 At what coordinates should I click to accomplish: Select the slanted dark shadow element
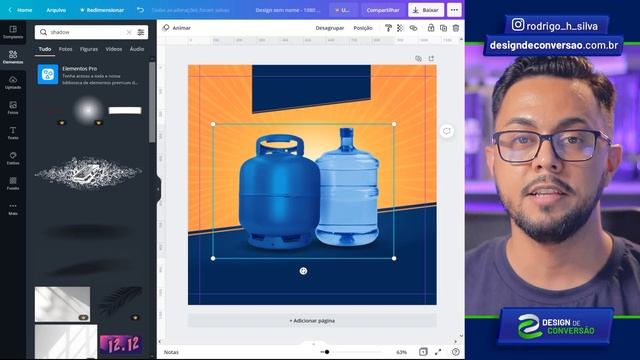pyautogui.click(x=88, y=267)
